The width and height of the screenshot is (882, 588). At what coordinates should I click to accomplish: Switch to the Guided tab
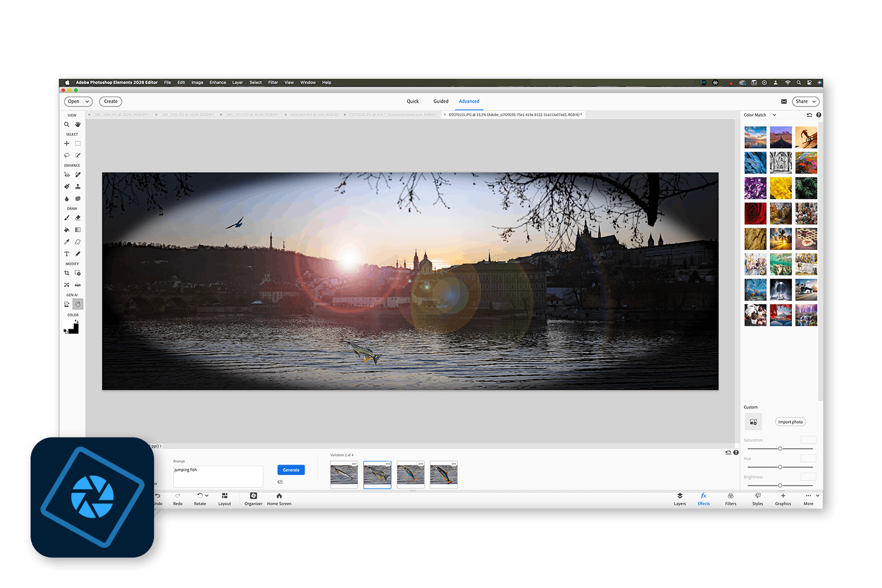[x=441, y=102]
